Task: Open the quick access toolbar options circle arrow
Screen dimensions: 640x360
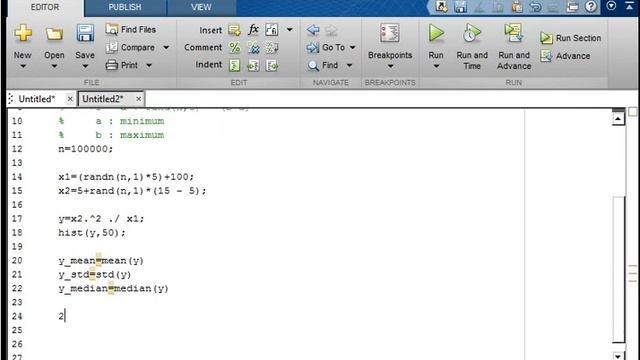Action: click(611, 6)
